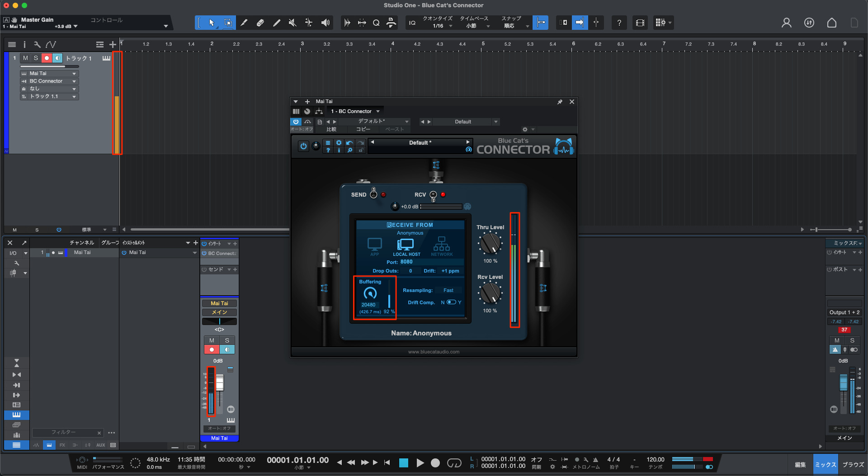Open track inspector info icon
The image size is (868, 476).
[x=24, y=44]
